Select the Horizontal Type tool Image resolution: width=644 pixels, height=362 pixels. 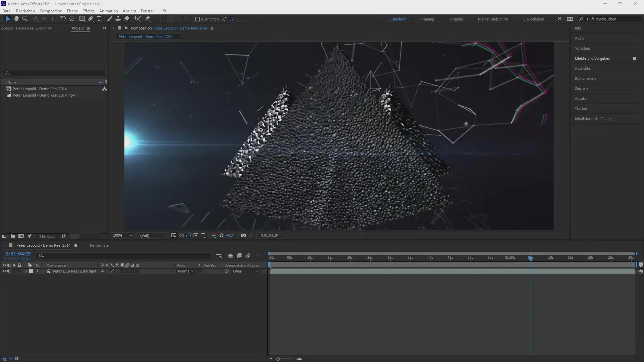click(99, 19)
